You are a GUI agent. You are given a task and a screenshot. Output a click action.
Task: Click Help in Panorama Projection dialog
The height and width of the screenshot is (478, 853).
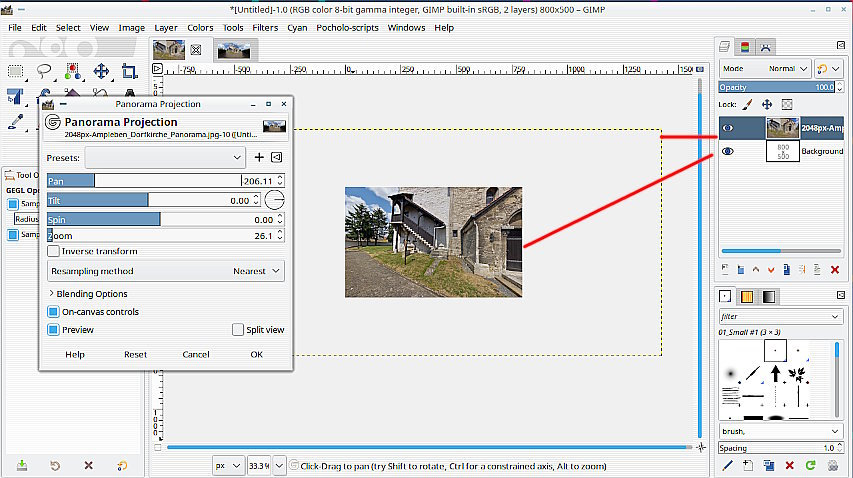coord(75,355)
